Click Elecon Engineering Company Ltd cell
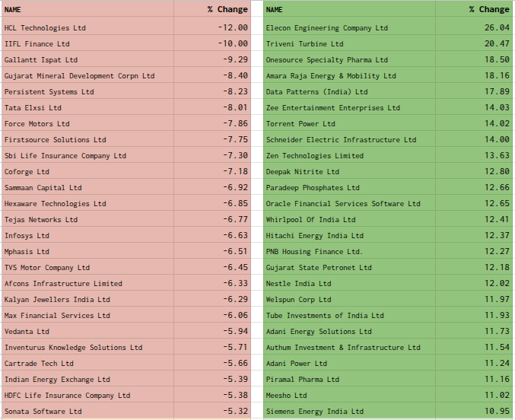Viewport: 515px width, 420px height. click(x=349, y=27)
